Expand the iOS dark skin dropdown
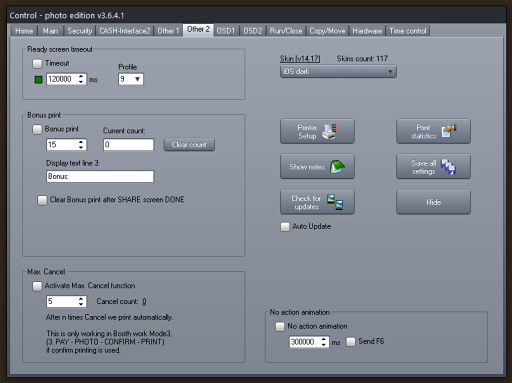This screenshot has height=383, width=512. 338,71
